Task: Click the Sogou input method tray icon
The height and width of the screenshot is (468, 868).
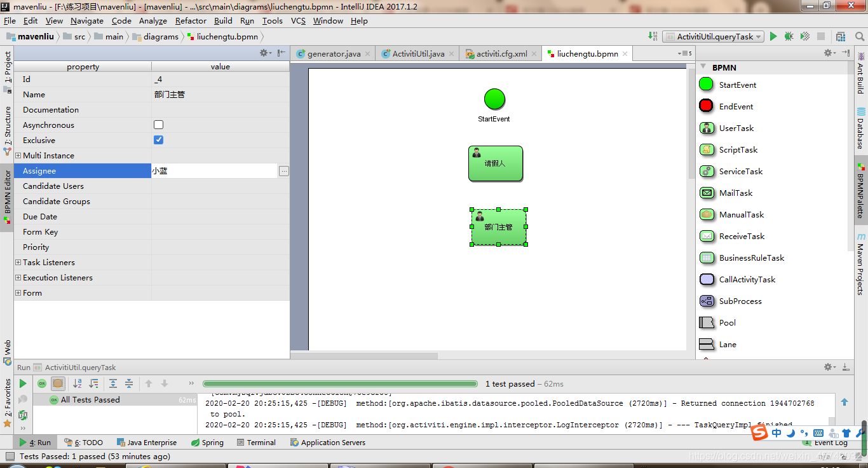Action: [759, 433]
